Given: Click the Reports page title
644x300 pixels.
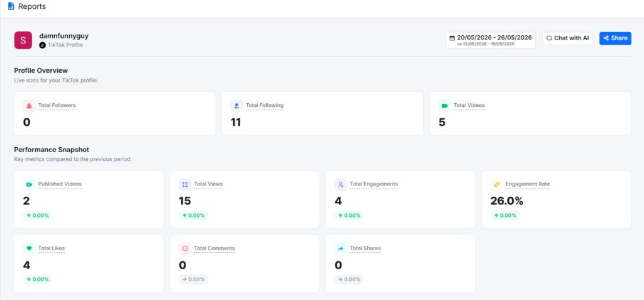Looking at the screenshot, I should click(x=32, y=6).
